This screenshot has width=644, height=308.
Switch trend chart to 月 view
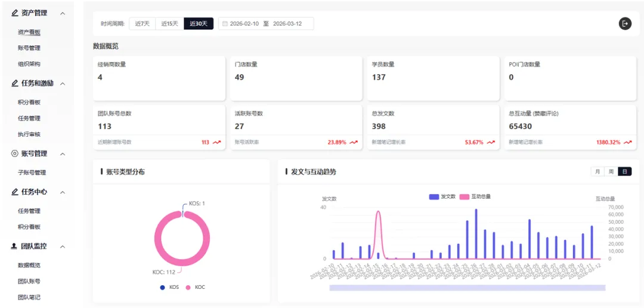597,171
